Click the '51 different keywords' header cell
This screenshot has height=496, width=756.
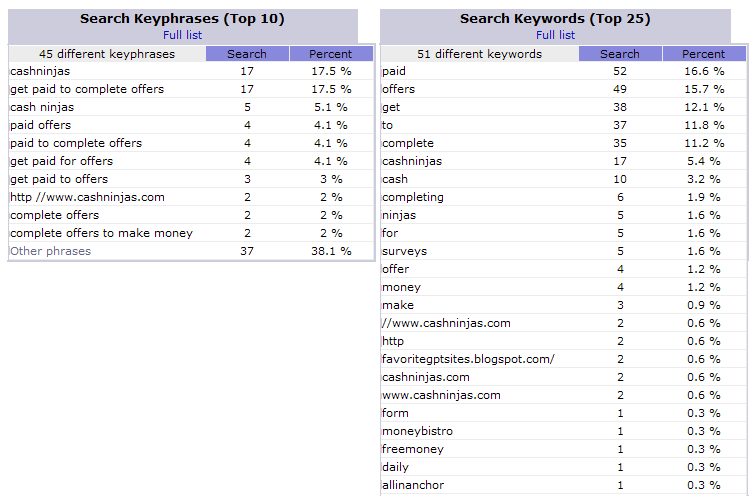[480, 54]
